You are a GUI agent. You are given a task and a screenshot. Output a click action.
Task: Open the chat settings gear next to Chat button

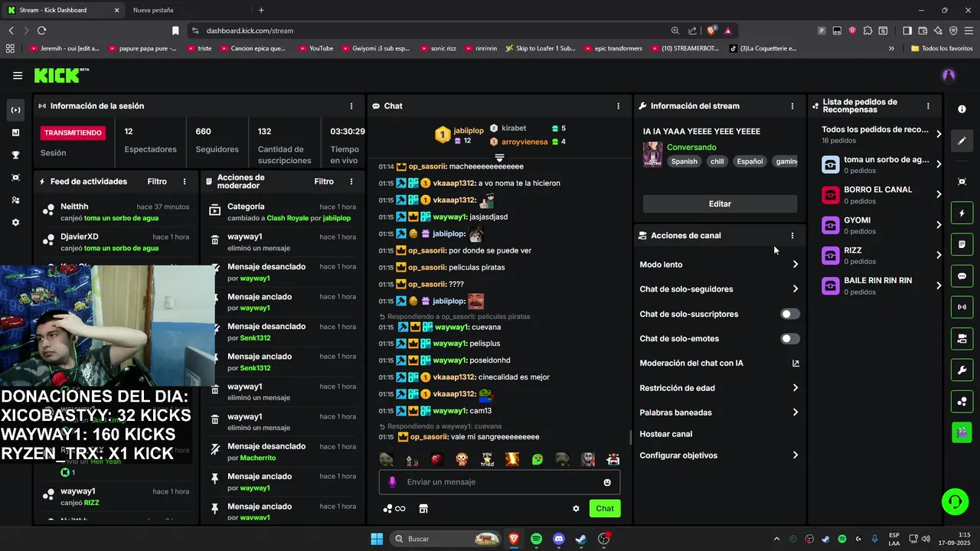pyautogui.click(x=576, y=508)
